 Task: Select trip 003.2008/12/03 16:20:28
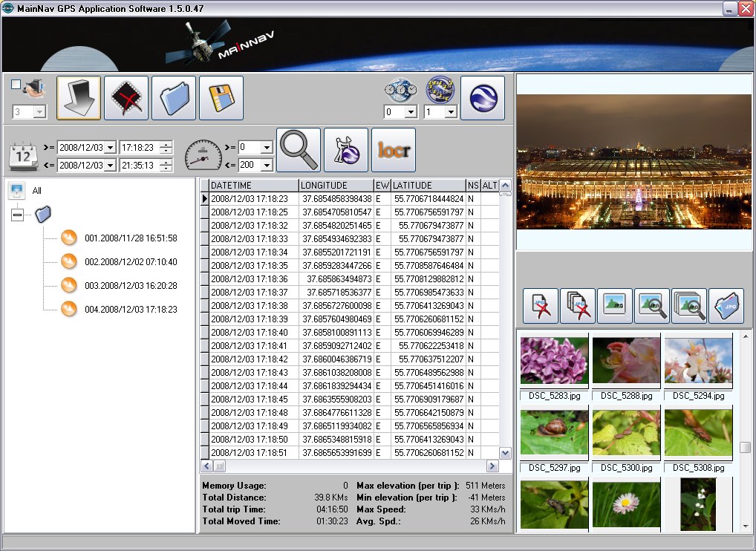[130, 286]
